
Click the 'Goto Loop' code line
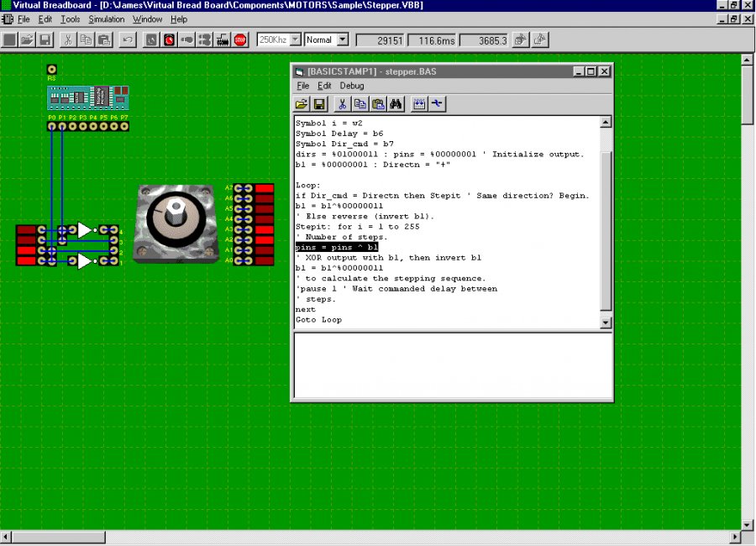(x=318, y=320)
